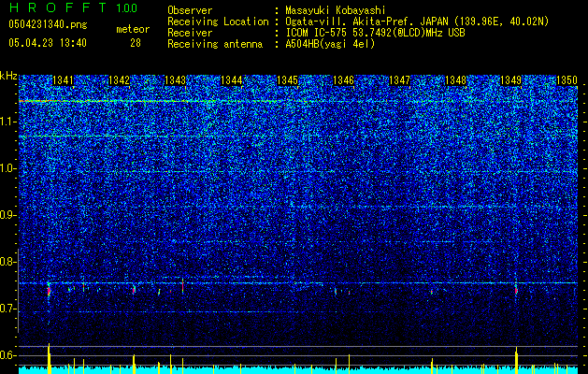Click the 1344 time marker
The width and height of the screenshot is (588, 374).
point(232,80)
